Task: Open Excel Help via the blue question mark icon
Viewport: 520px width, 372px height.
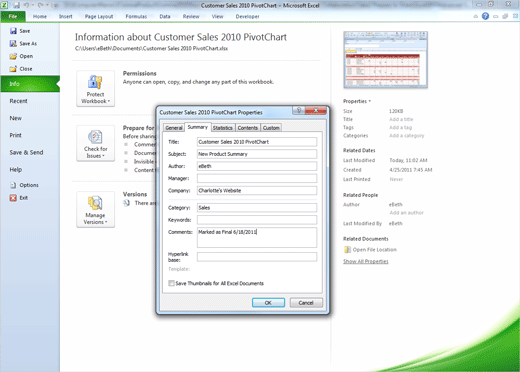Action: [485, 16]
